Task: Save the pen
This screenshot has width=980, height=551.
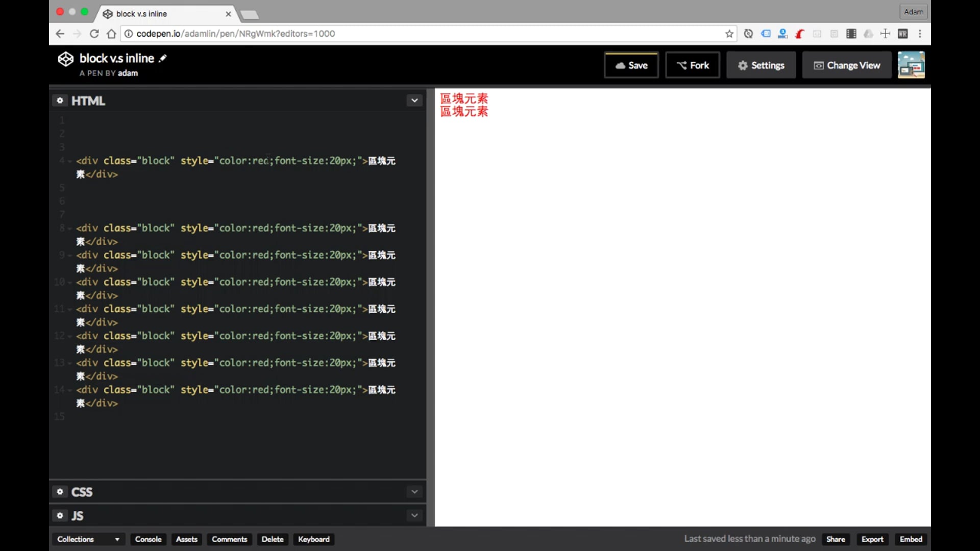Action: tap(631, 65)
